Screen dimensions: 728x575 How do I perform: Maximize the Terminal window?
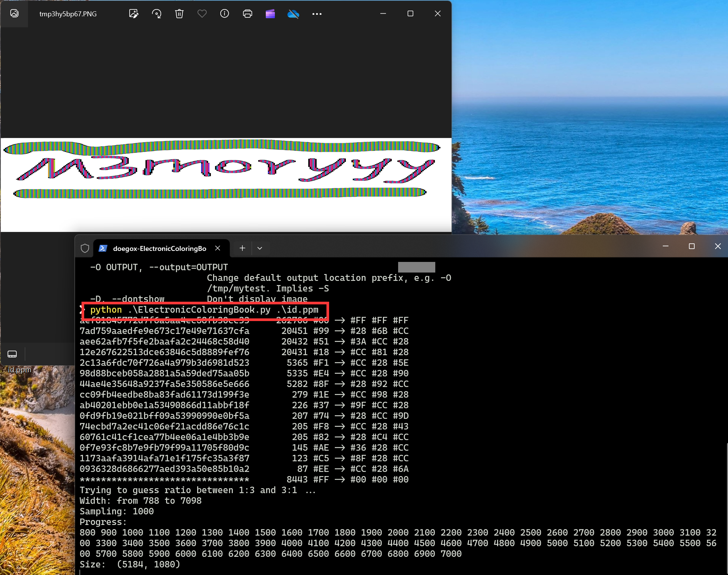click(x=692, y=246)
